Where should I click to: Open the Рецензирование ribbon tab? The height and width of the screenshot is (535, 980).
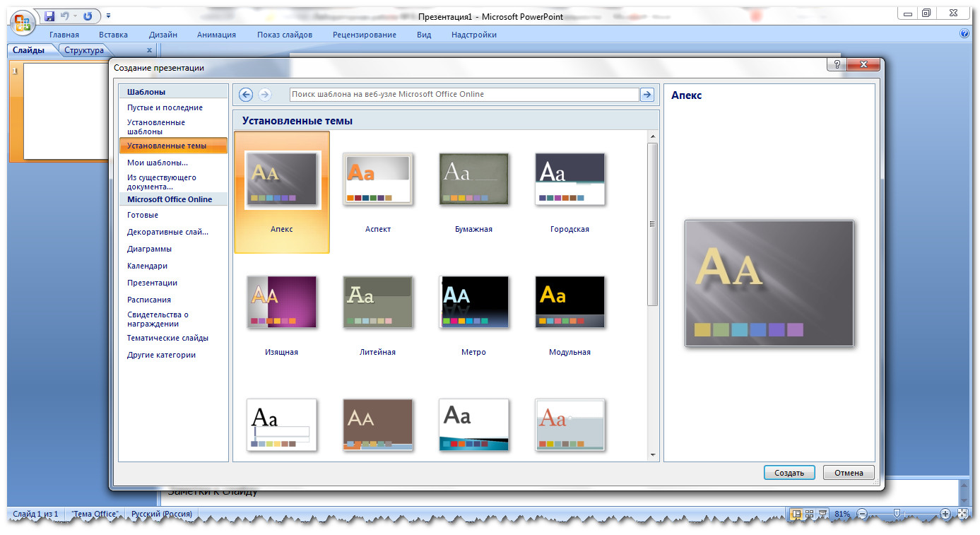coord(365,35)
